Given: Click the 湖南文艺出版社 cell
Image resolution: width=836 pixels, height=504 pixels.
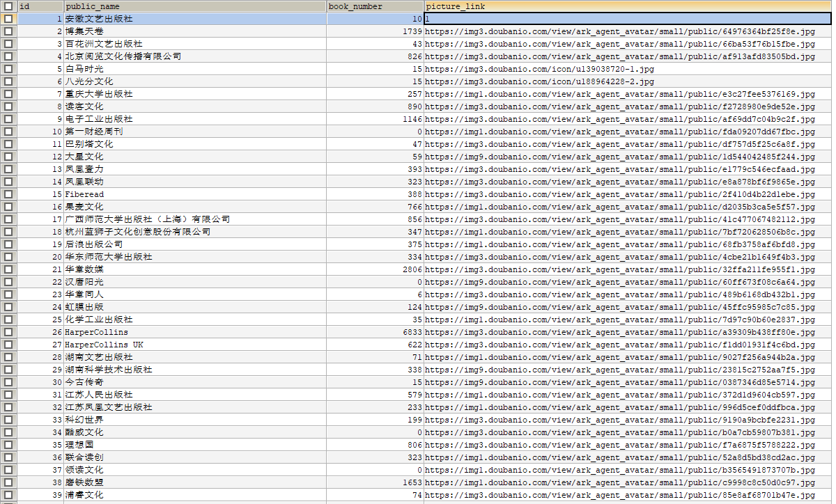Looking at the screenshot, I should (195, 357).
